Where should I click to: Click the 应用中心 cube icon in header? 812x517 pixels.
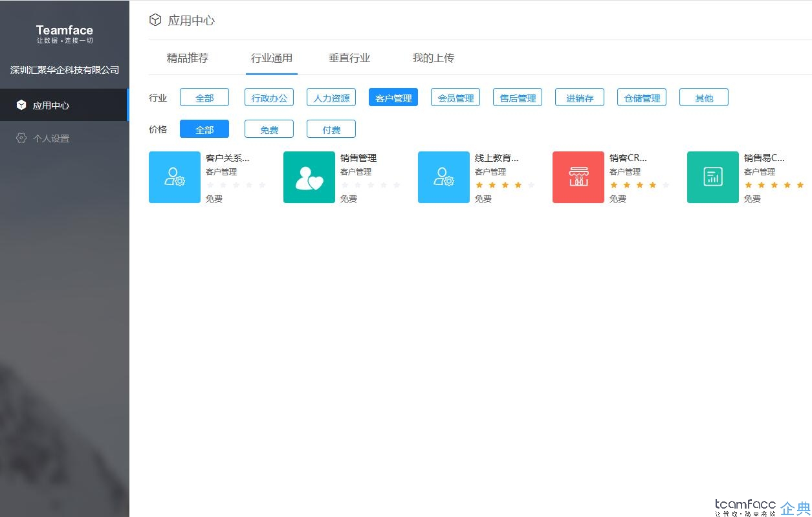(155, 20)
